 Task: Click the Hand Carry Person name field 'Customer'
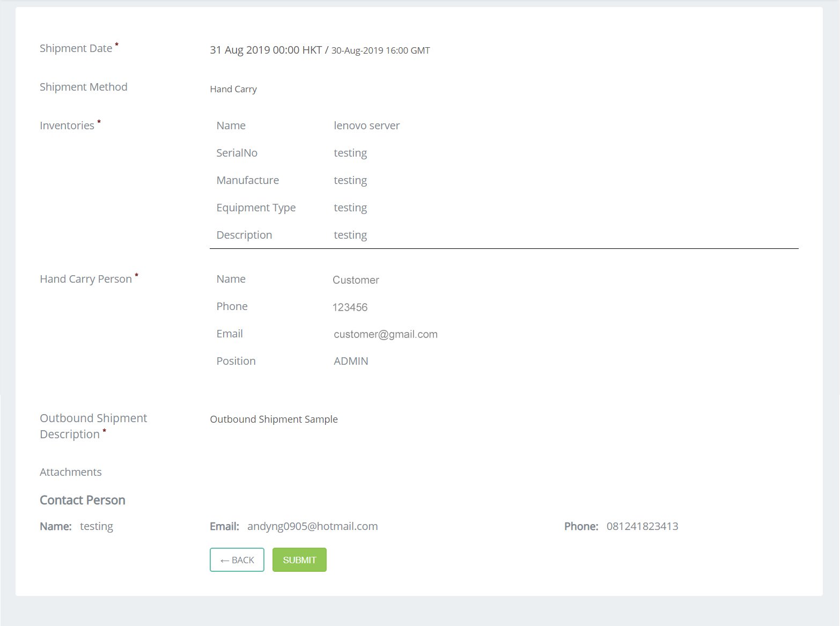point(356,280)
